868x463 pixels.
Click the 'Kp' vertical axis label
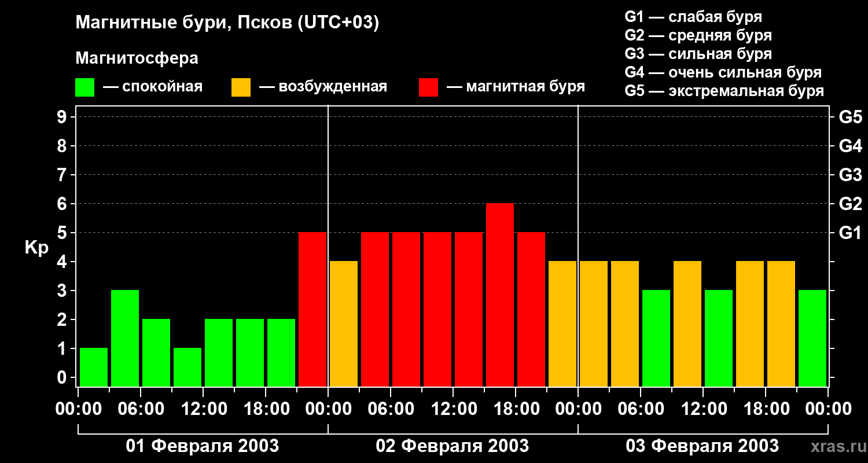36,248
